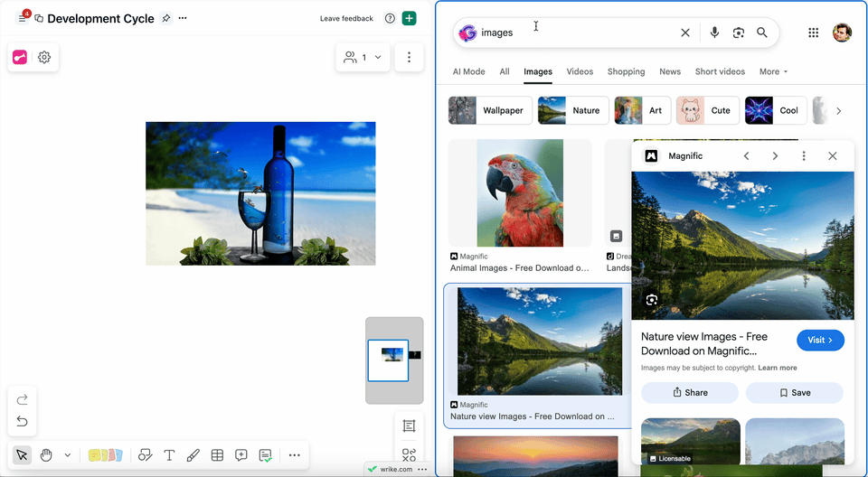Open the Short videos tab
Screen dimensions: 868x477
click(721, 71)
